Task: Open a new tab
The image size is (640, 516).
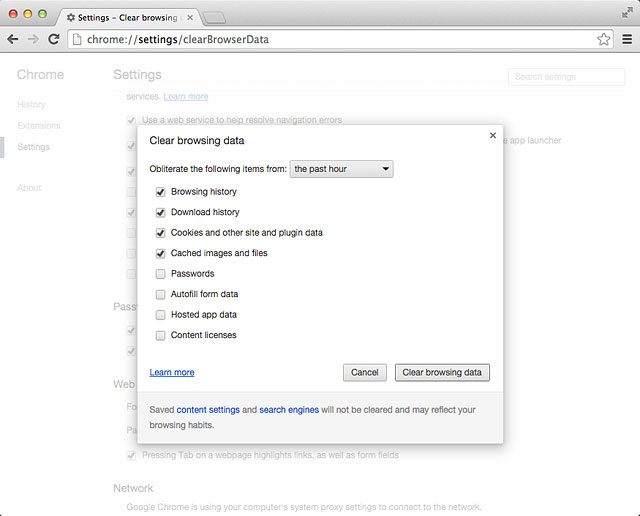Action: tap(214, 18)
